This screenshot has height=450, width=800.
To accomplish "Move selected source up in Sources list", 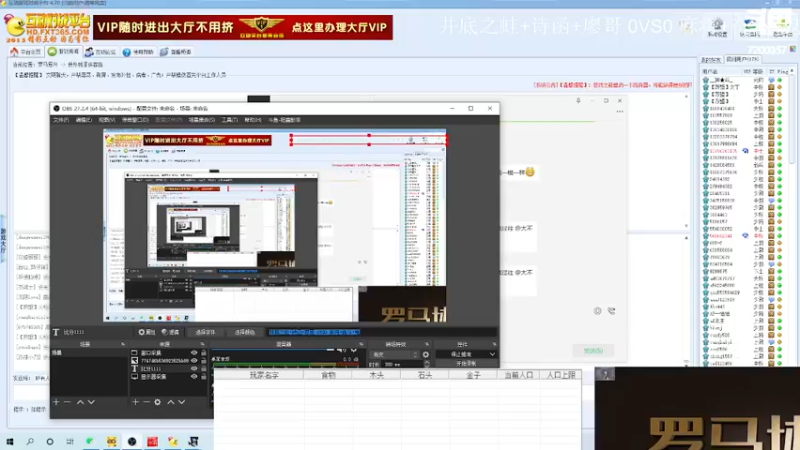I will 170,402.
